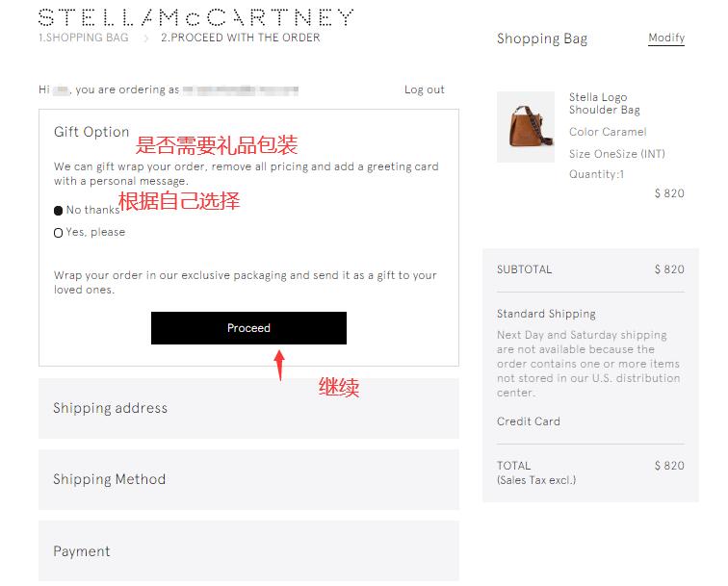Open the caramel shoulder bag thumbnail

pos(526,127)
